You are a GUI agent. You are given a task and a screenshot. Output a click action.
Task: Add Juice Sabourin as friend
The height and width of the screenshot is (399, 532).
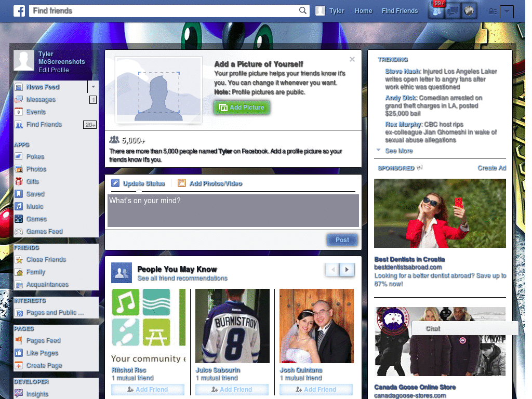tap(232, 390)
